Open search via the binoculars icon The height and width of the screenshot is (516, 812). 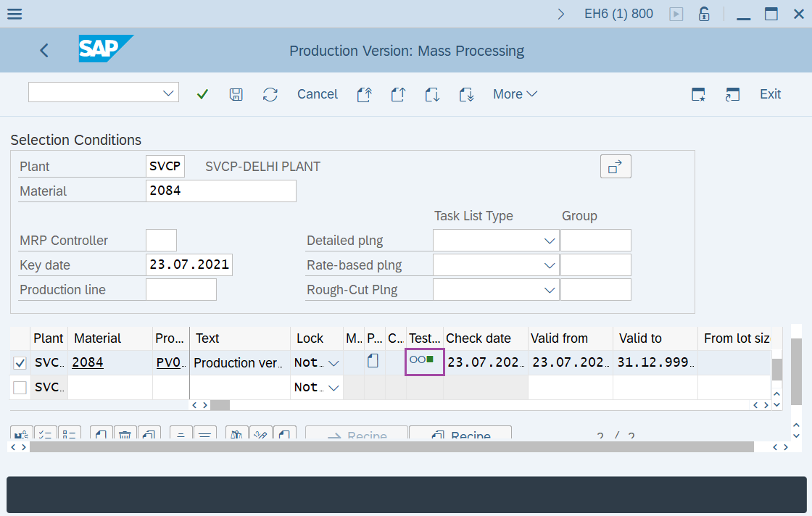click(236, 433)
